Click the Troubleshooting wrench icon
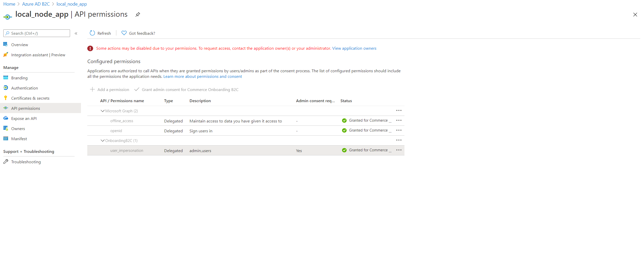 tap(6, 161)
